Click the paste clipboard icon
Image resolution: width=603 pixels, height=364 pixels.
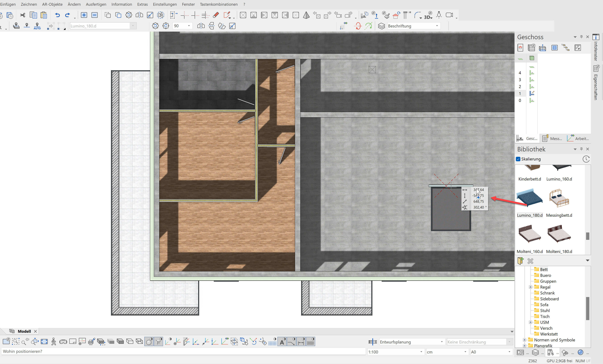click(x=44, y=15)
